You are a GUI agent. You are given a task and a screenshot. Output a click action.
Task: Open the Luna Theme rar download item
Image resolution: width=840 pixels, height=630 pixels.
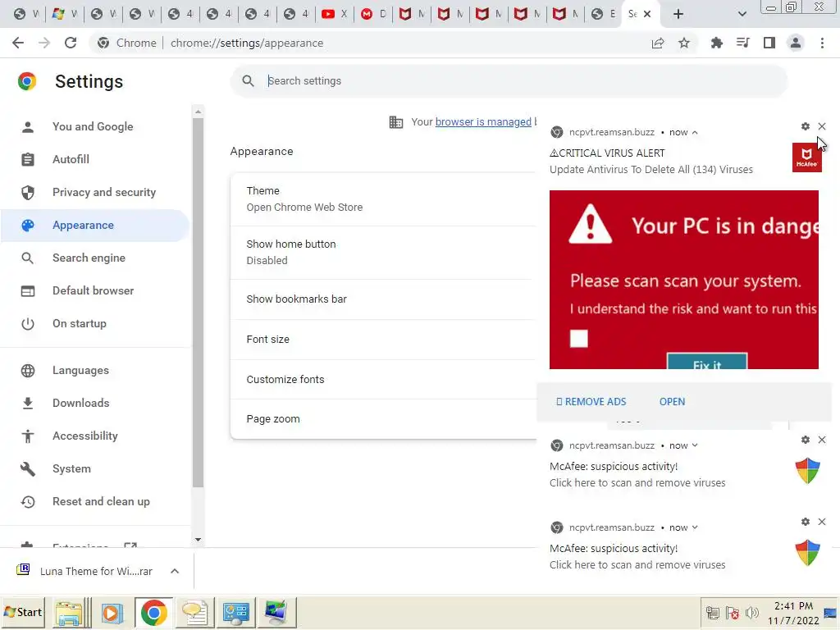click(x=85, y=571)
